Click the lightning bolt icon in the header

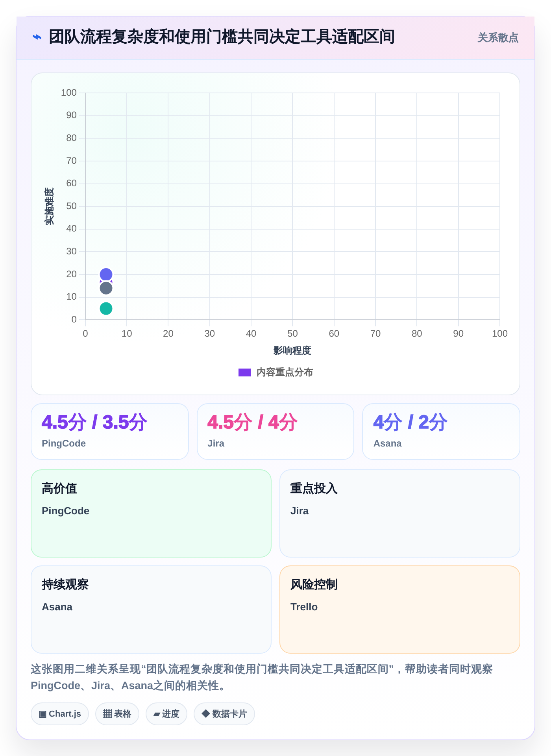(37, 37)
